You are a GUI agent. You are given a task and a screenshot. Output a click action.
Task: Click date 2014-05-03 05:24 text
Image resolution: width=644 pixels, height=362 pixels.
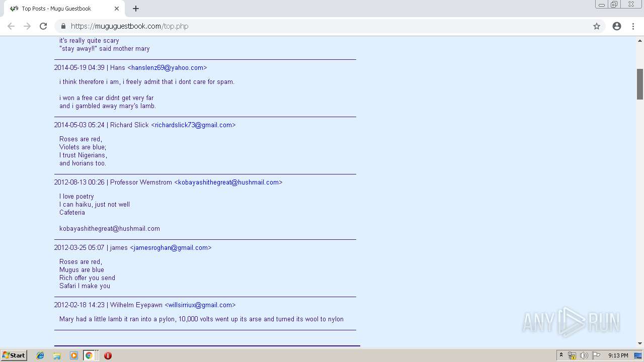coord(79,125)
